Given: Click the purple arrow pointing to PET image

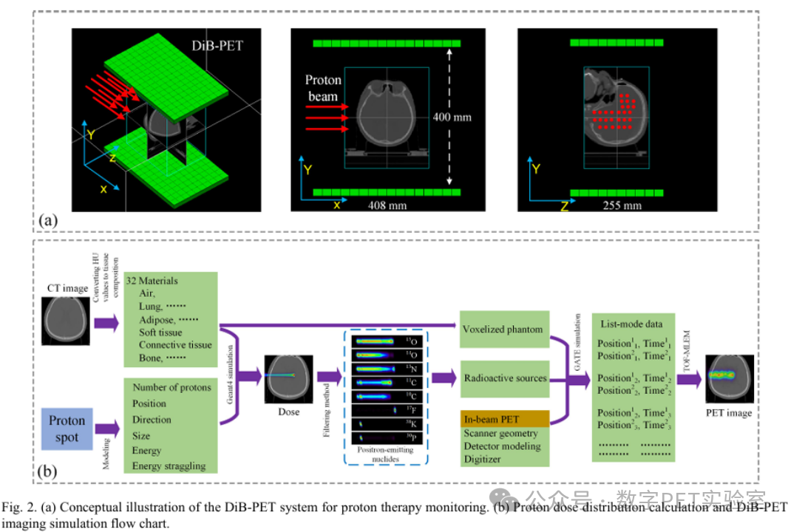Looking at the screenshot, I should click(x=689, y=378).
